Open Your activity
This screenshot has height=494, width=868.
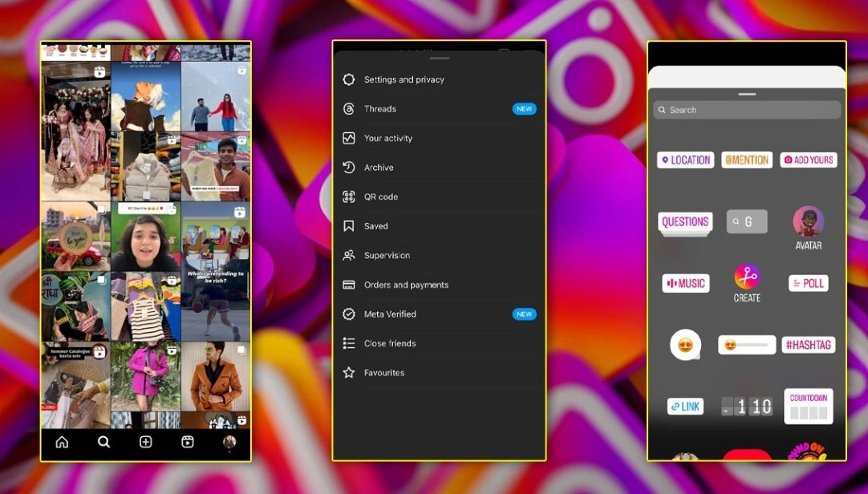click(439, 138)
